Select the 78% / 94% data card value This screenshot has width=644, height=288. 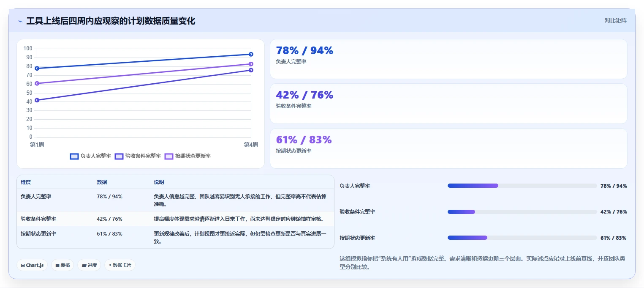[304, 51]
